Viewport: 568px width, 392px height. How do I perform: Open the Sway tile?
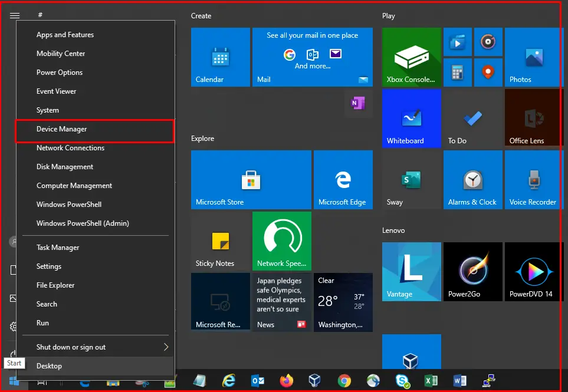point(412,180)
